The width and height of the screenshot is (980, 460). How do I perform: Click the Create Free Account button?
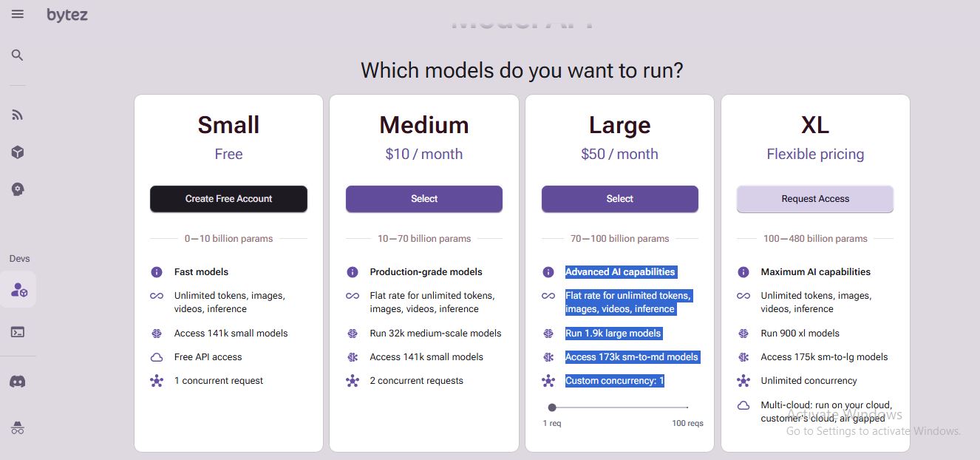coord(228,199)
